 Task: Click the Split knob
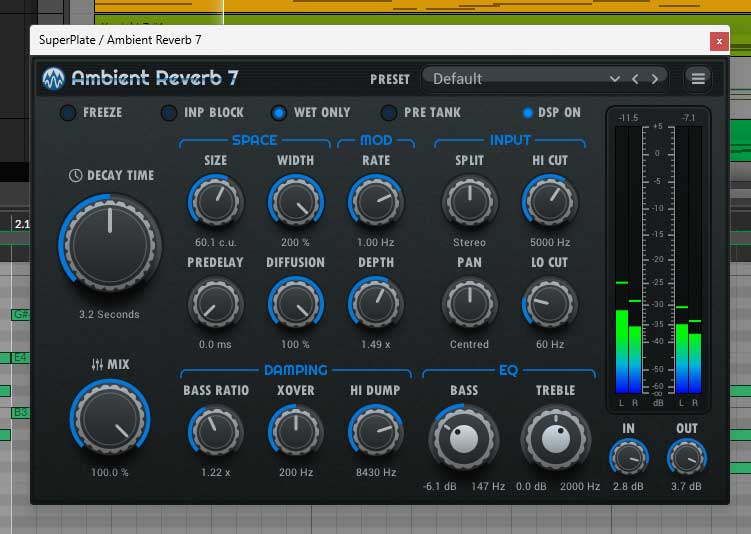(469, 201)
